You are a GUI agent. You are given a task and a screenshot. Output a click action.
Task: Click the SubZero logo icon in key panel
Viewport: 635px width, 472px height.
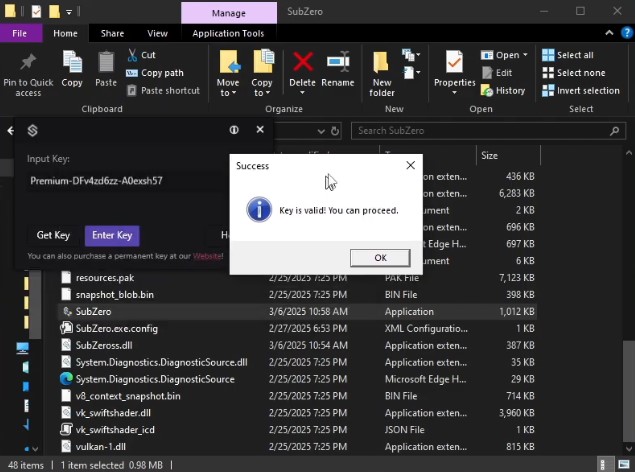(32, 130)
